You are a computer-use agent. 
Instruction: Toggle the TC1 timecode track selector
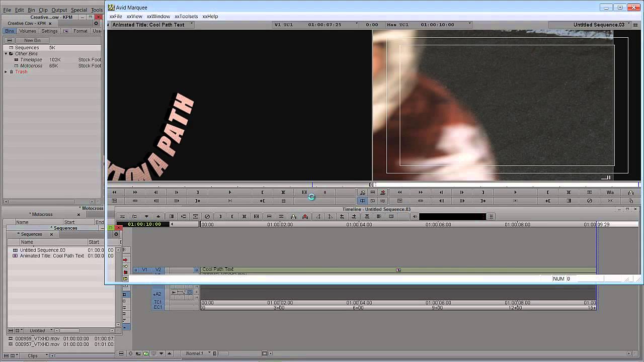pyautogui.click(x=158, y=302)
